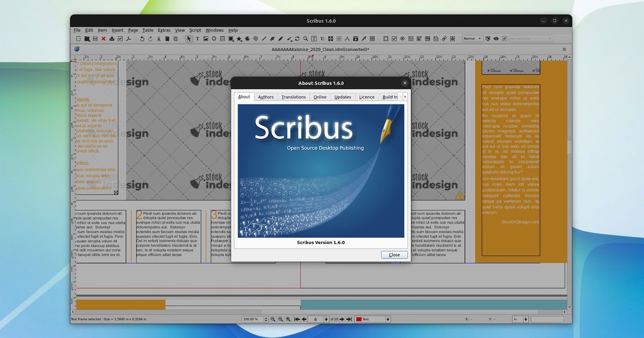Select the Arc tool

[247, 39]
